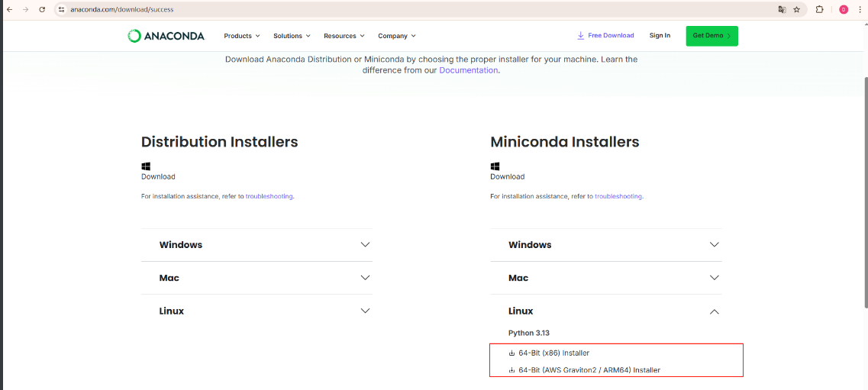
Task: Expand Linux under Distribution Installers
Action: tap(257, 311)
